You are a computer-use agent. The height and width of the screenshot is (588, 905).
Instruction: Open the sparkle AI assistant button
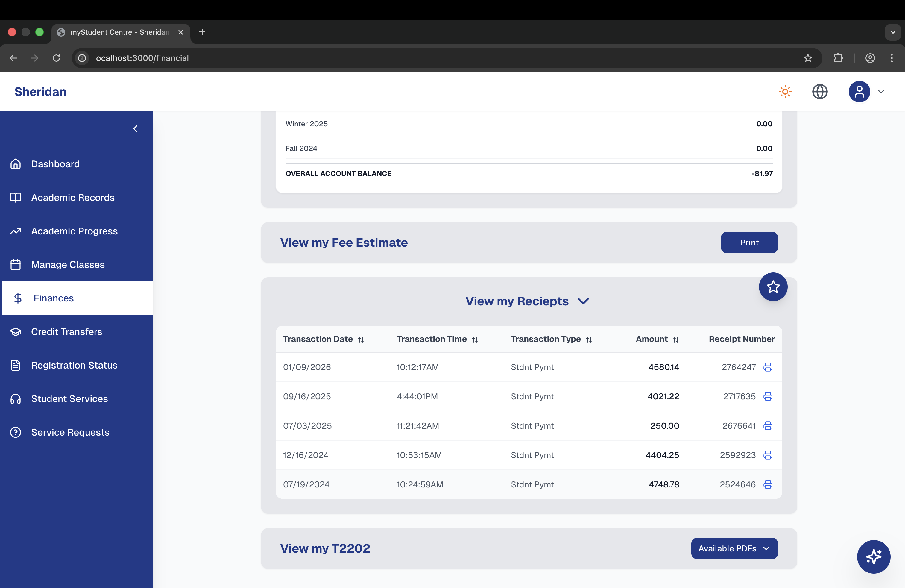pyautogui.click(x=874, y=557)
